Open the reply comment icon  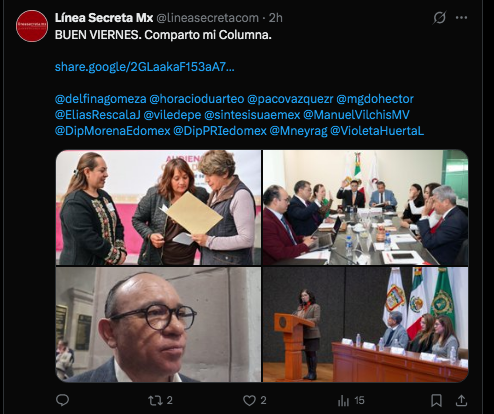(62, 400)
